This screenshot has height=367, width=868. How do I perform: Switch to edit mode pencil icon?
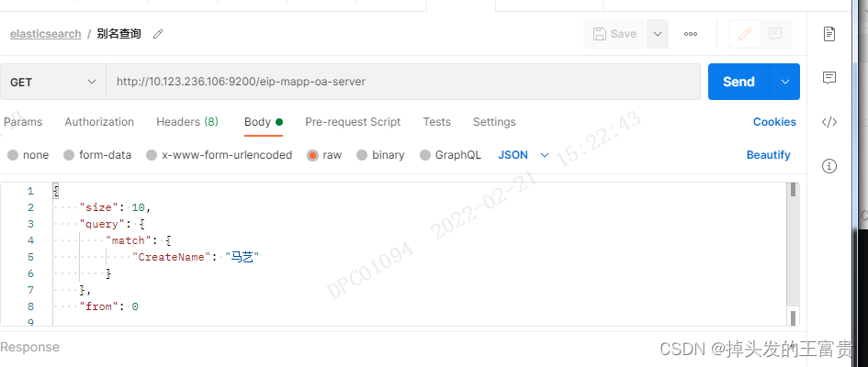[745, 34]
